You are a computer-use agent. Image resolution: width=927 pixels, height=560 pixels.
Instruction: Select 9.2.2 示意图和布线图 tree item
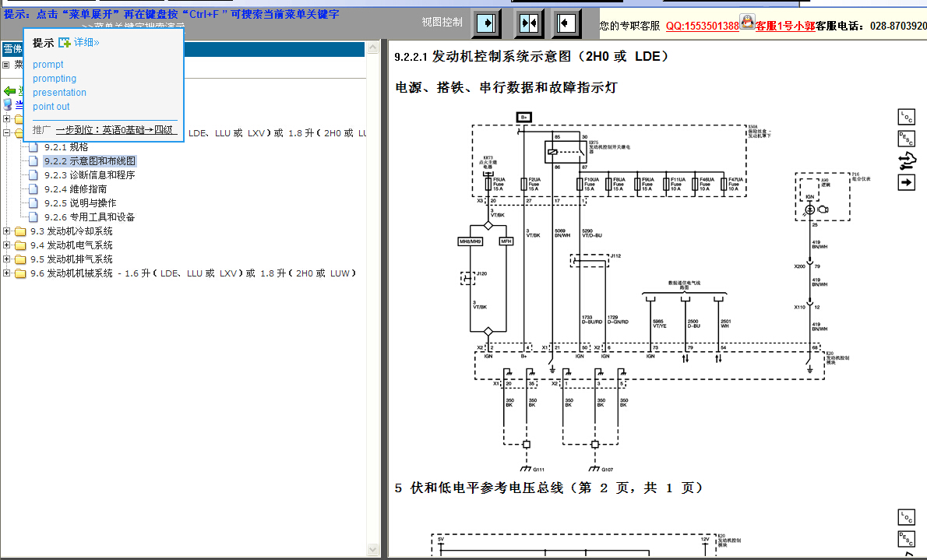point(90,161)
